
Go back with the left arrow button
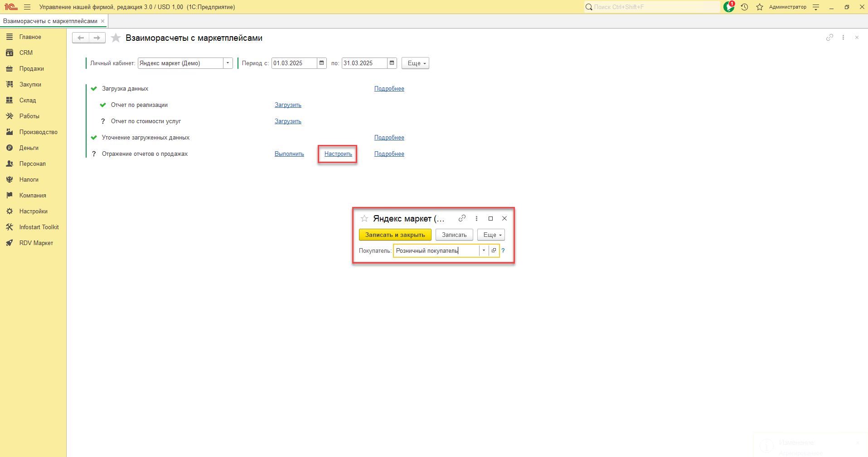coord(81,38)
